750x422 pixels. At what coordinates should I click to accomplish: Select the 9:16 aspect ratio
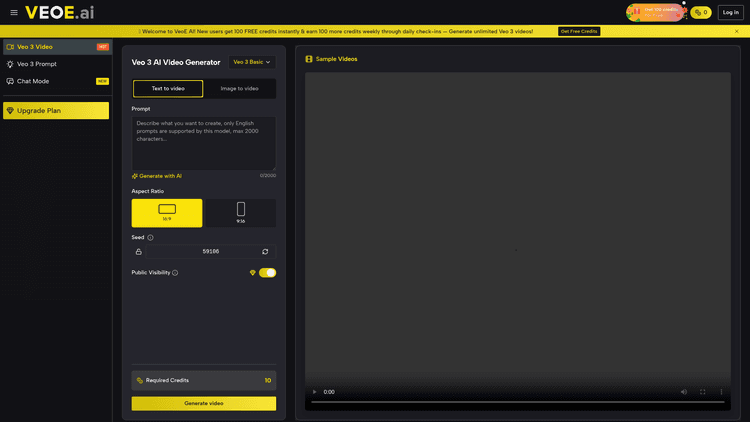point(241,212)
